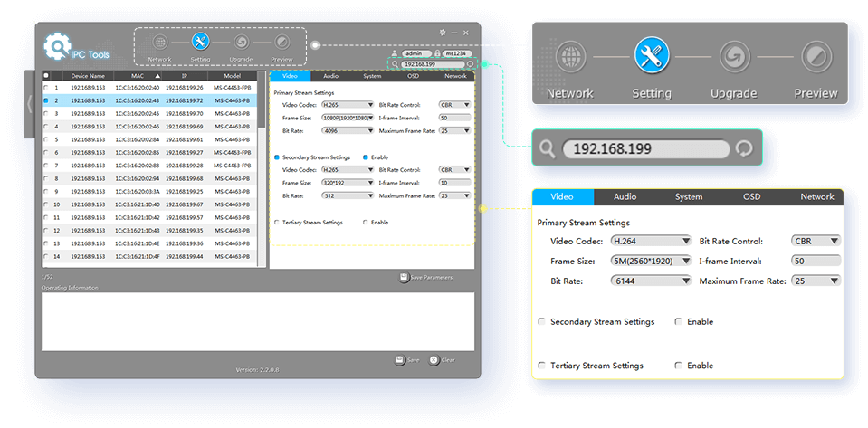Switch to the Audio tab in the enlarged panel

pyautogui.click(x=625, y=196)
